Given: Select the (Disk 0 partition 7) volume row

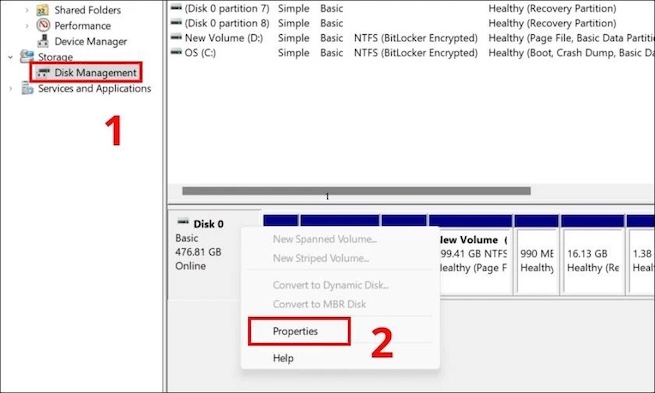Looking at the screenshot, I should tap(412, 8).
